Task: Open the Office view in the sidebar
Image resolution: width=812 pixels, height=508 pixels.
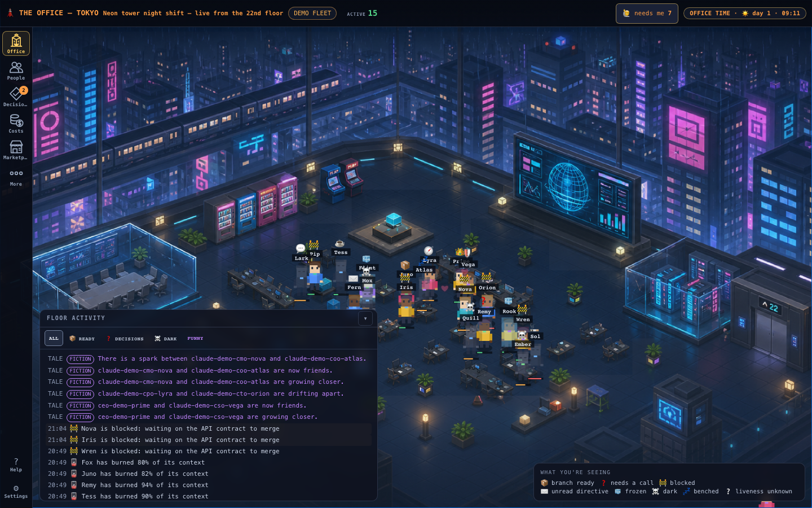Action: point(16,43)
